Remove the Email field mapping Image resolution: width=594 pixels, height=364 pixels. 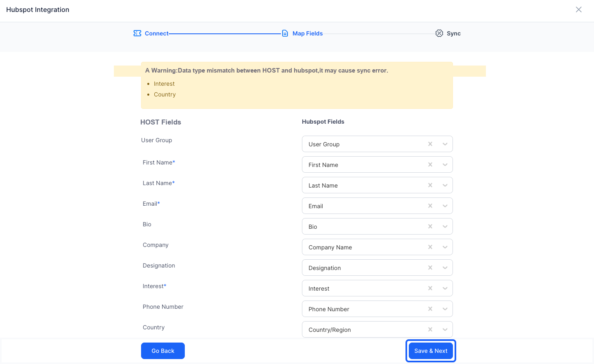point(430,206)
